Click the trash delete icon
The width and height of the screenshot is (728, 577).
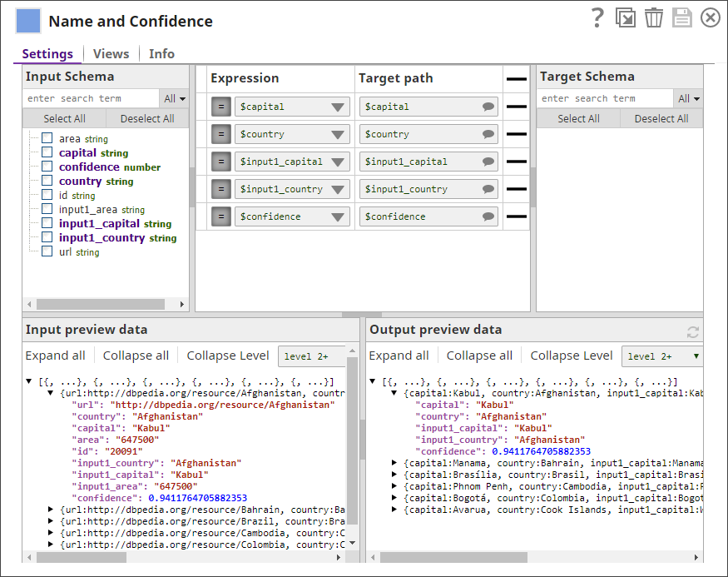[x=653, y=18]
